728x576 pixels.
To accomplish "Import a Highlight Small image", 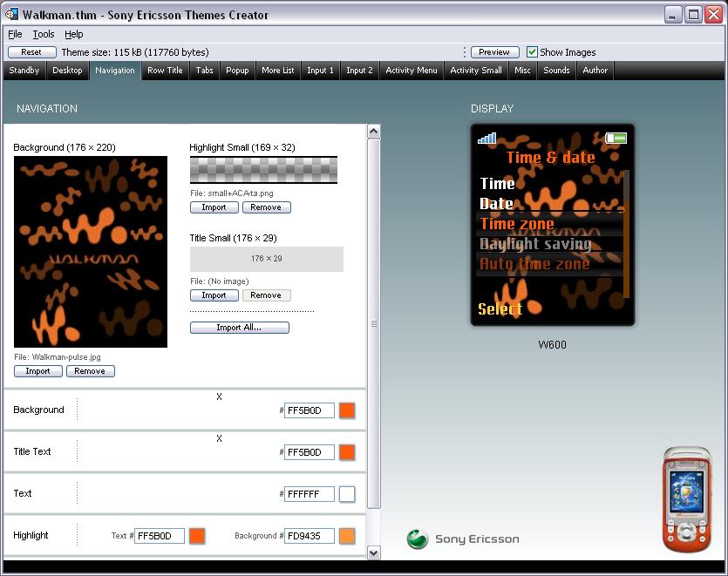I will click(x=214, y=207).
